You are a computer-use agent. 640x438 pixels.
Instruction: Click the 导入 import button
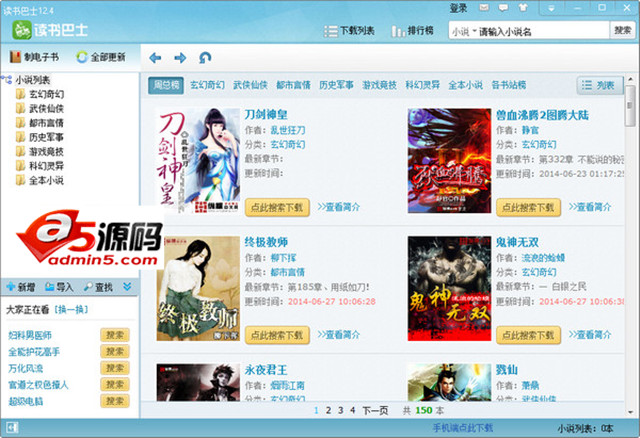[59, 287]
